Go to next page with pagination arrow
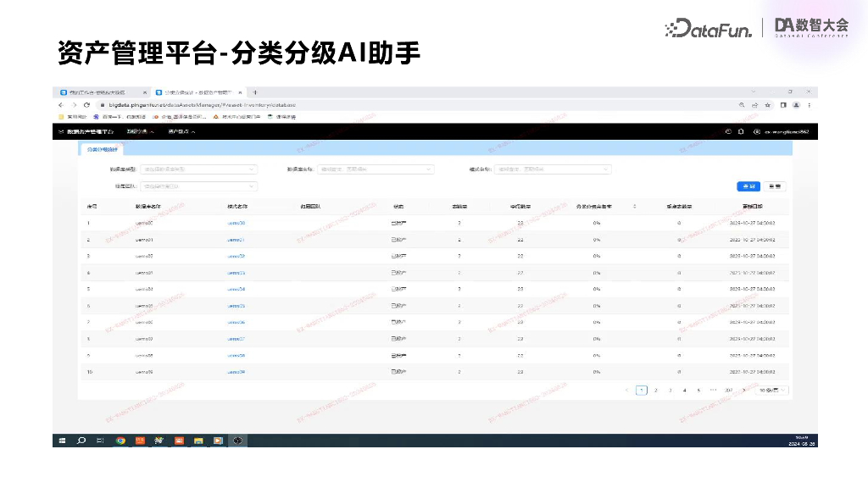 point(744,390)
